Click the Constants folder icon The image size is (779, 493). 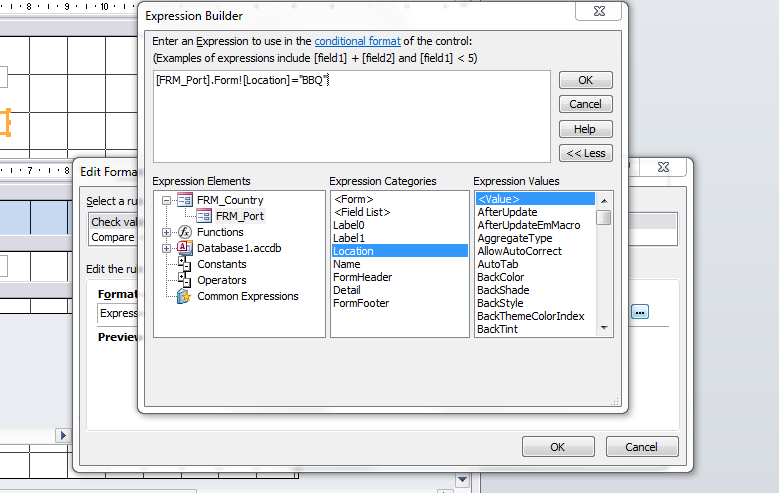click(184, 263)
